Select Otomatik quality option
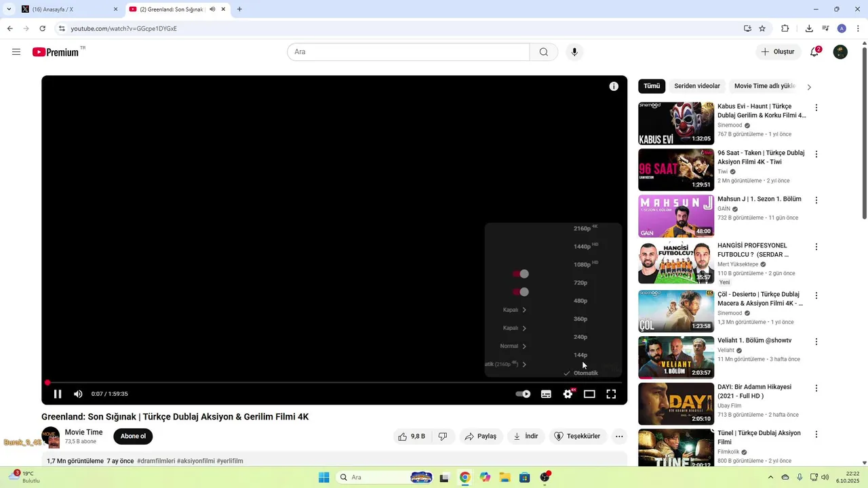The image size is (868, 488). [x=585, y=373]
